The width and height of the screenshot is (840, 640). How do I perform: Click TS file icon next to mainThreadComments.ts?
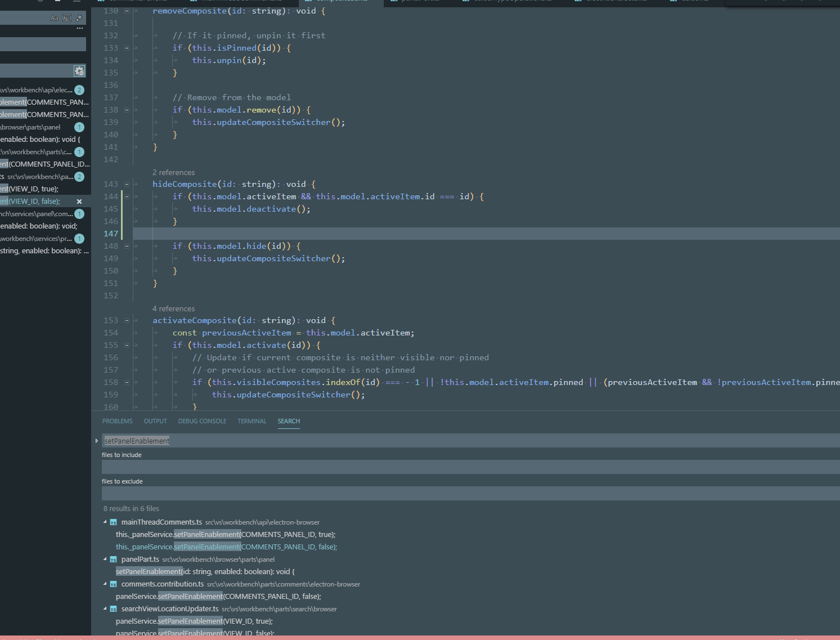click(113, 522)
